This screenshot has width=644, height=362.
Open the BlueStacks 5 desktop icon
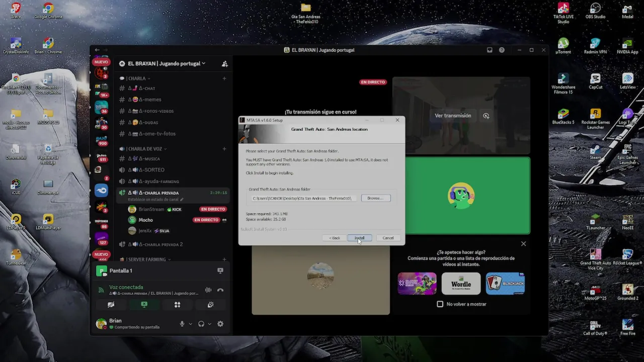pos(563,117)
